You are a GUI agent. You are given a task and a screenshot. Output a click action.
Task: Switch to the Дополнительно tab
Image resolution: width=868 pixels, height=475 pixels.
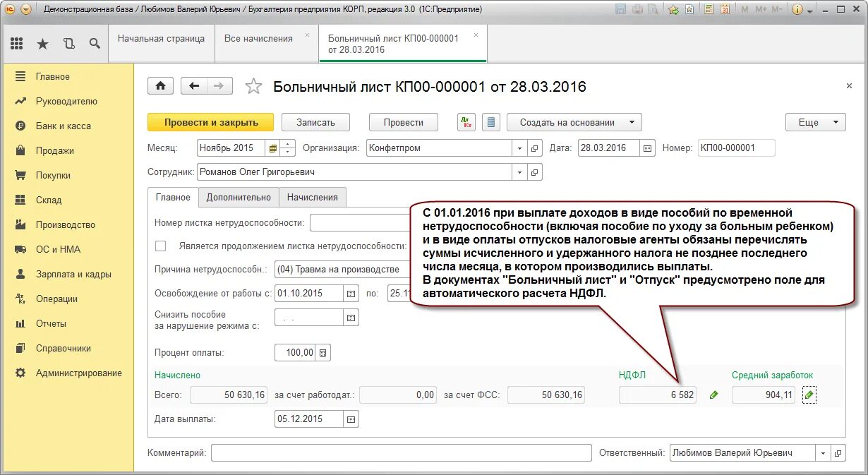[239, 198]
